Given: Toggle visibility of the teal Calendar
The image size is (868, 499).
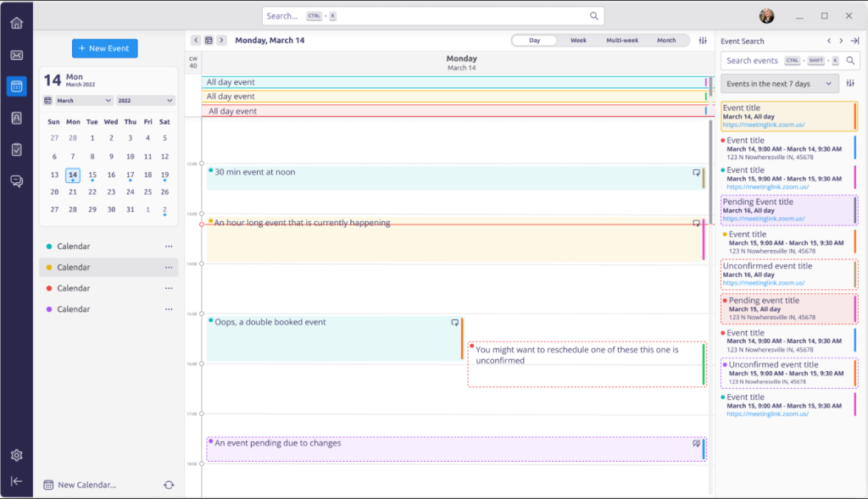Looking at the screenshot, I should [x=49, y=247].
